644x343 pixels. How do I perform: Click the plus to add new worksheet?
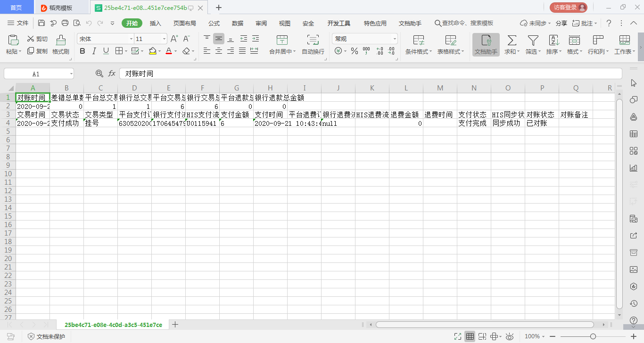[x=175, y=325]
